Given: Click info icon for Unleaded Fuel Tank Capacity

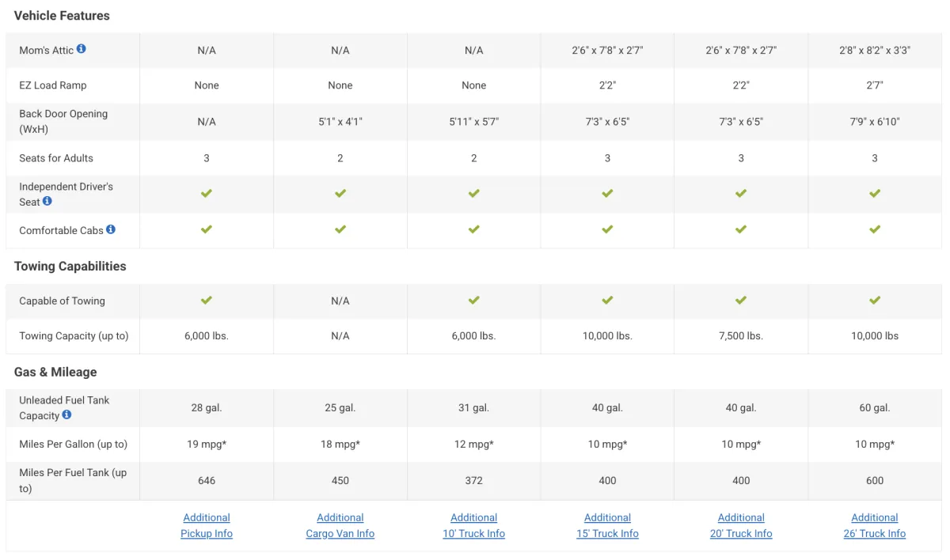Looking at the screenshot, I should pos(66,414).
